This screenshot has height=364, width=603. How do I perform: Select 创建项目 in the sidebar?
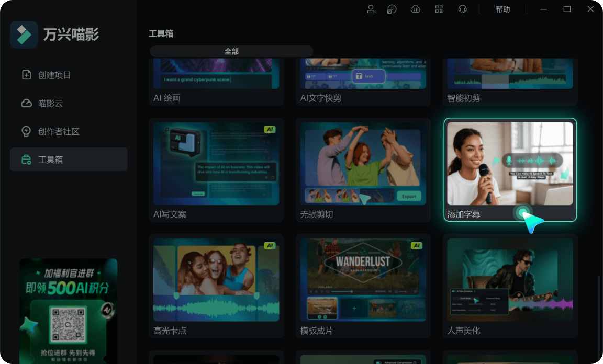69,75
